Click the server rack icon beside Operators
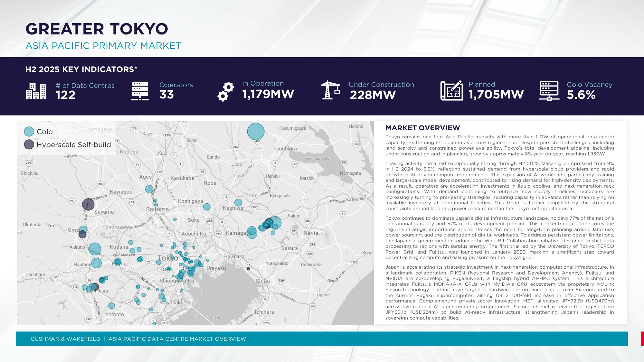The image size is (644, 362). point(140,91)
